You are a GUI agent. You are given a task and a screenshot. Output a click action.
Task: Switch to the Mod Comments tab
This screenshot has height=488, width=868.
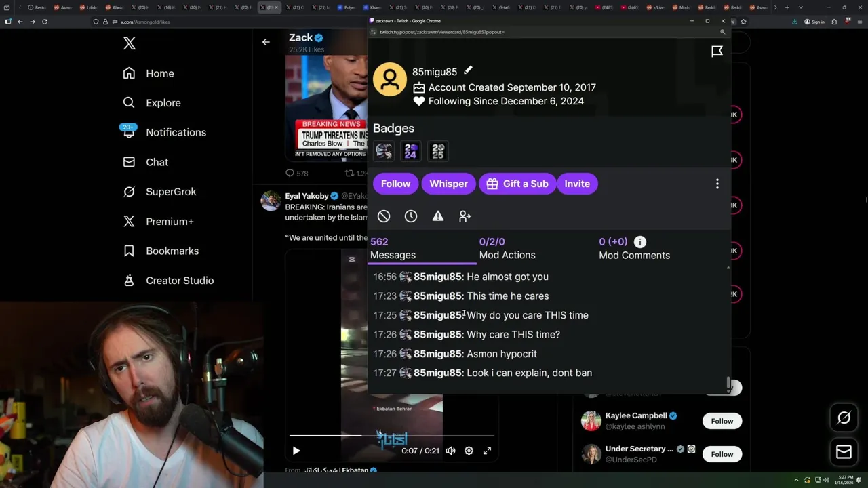pyautogui.click(x=634, y=249)
